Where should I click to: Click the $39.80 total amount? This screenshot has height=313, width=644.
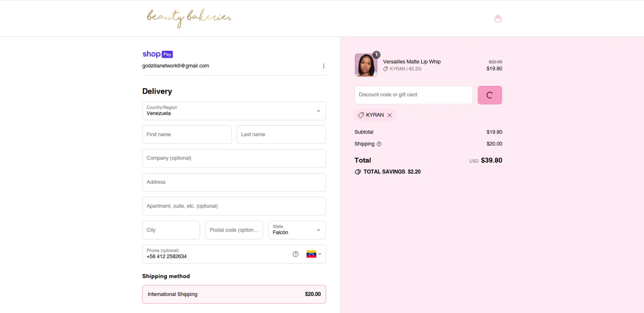492,161
